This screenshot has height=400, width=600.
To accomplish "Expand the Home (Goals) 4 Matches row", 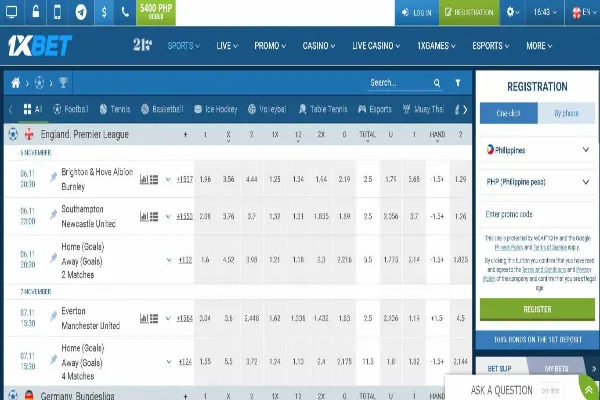I will click(x=169, y=362).
